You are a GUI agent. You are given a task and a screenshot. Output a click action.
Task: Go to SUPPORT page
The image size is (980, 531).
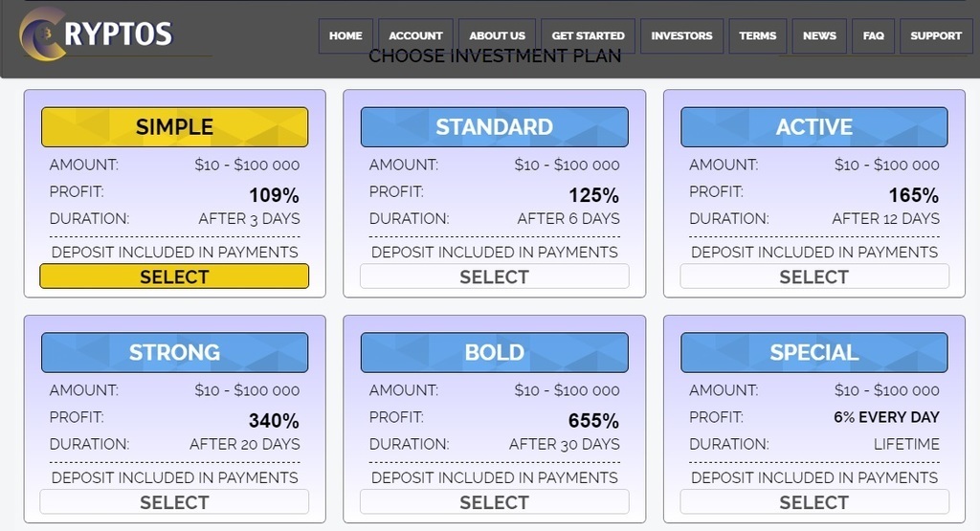pos(935,35)
